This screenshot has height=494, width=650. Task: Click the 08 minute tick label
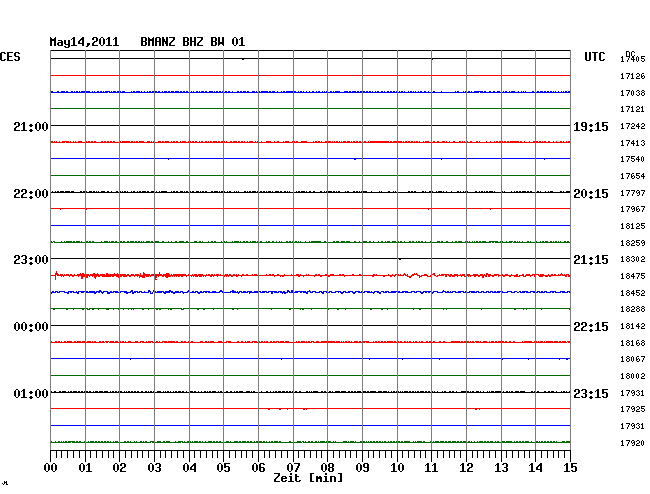327,468
